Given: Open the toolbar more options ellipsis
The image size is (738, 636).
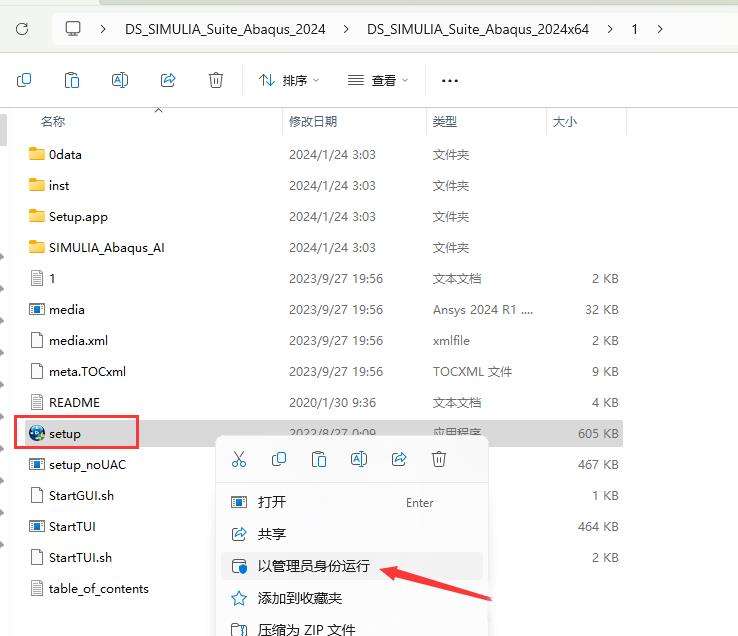Looking at the screenshot, I should (x=450, y=81).
